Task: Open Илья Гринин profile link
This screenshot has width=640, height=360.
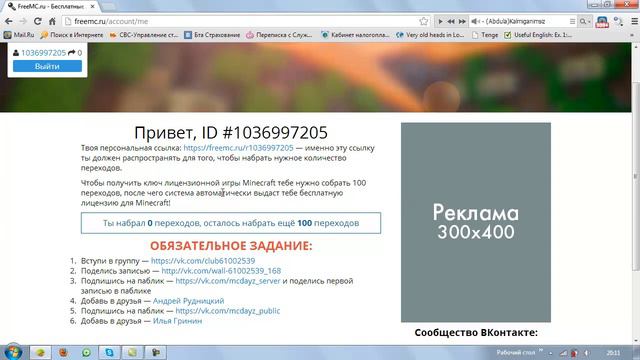Action: [177, 321]
